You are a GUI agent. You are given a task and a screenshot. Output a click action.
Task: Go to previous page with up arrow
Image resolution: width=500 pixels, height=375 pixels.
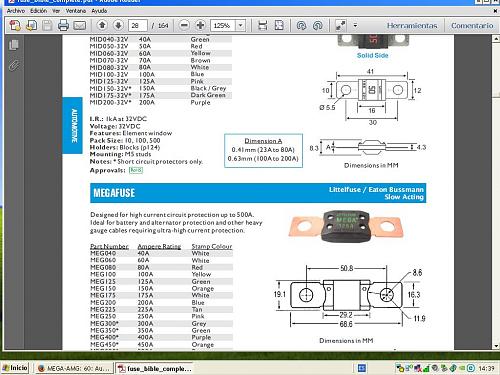pyautogui.click(x=103, y=25)
